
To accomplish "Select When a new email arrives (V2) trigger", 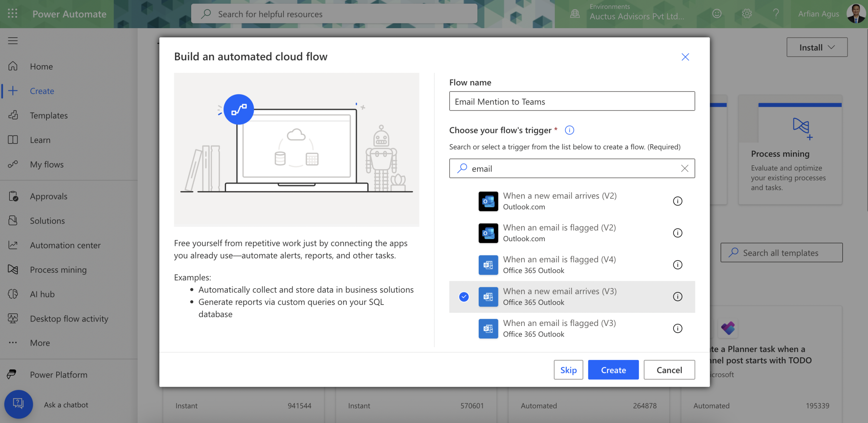I will 572,201.
